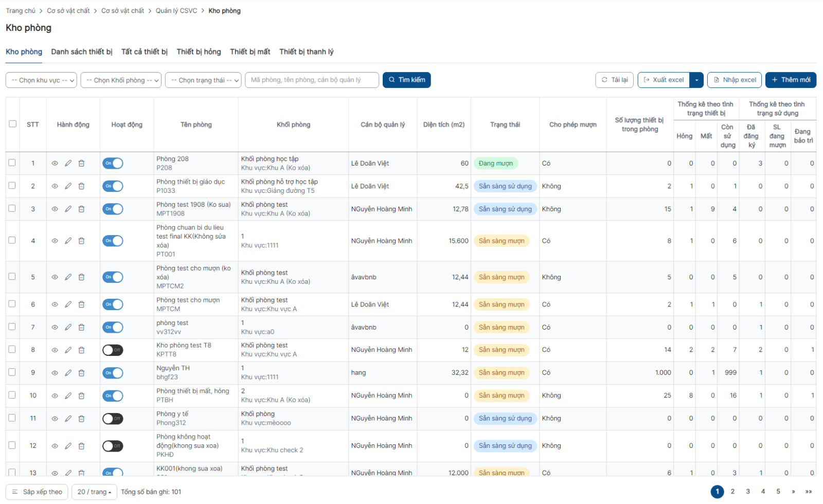Screen dimensions: 823x504
Task: Open the Danh sách thiết bị tab
Action: pos(82,52)
